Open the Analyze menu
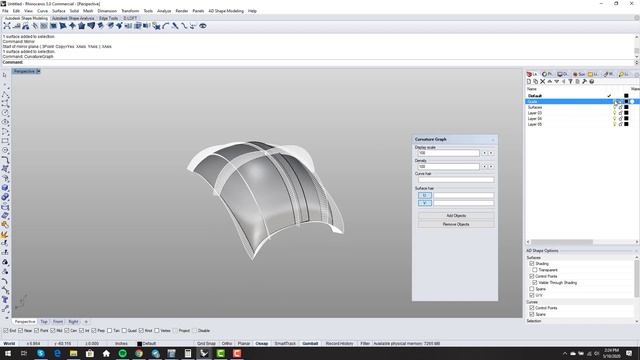Viewport: 640px width, 360px height. point(164,11)
